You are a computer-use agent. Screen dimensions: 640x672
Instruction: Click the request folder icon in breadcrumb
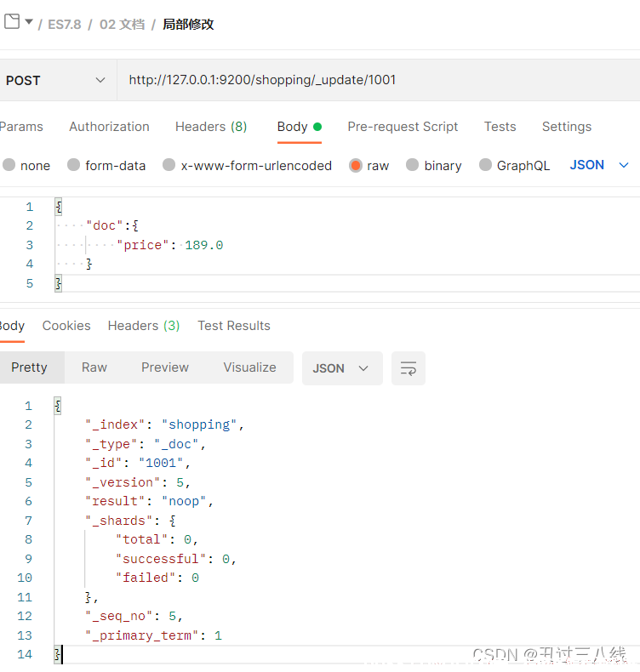point(12,21)
